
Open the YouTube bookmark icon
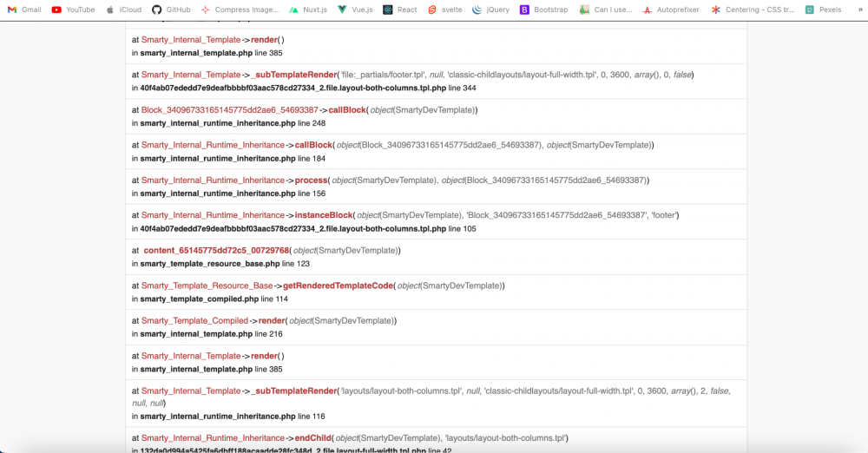coord(56,10)
